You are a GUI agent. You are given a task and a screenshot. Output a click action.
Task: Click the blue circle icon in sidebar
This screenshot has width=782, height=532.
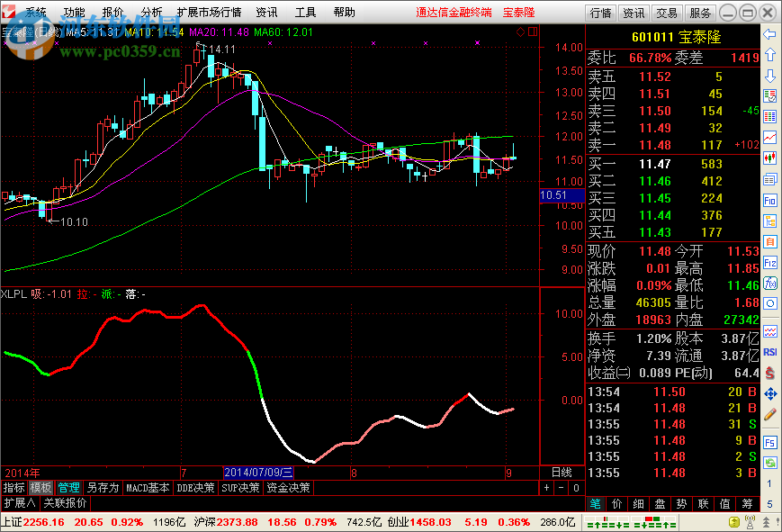tap(769, 303)
